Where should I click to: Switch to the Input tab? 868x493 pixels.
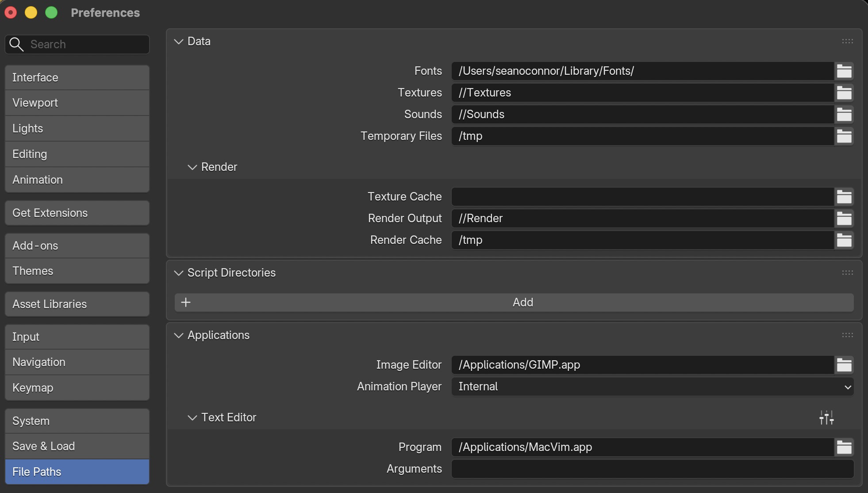pyautogui.click(x=77, y=337)
